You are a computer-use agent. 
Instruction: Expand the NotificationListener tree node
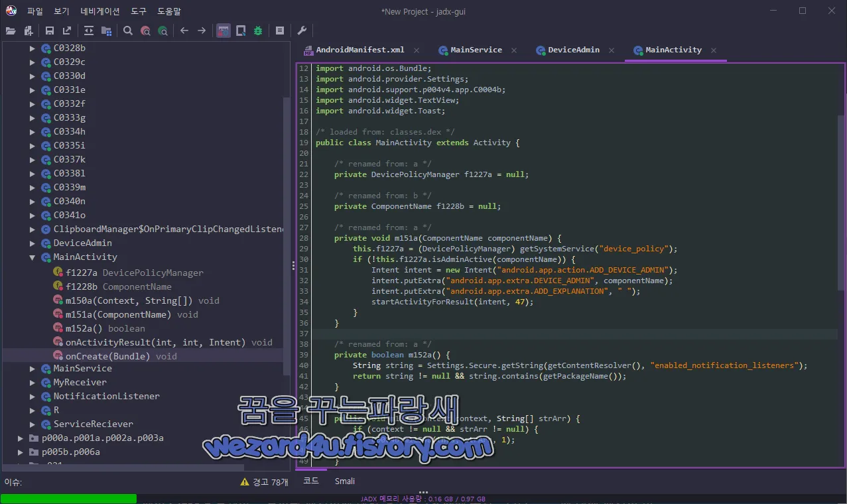pos(32,396)
